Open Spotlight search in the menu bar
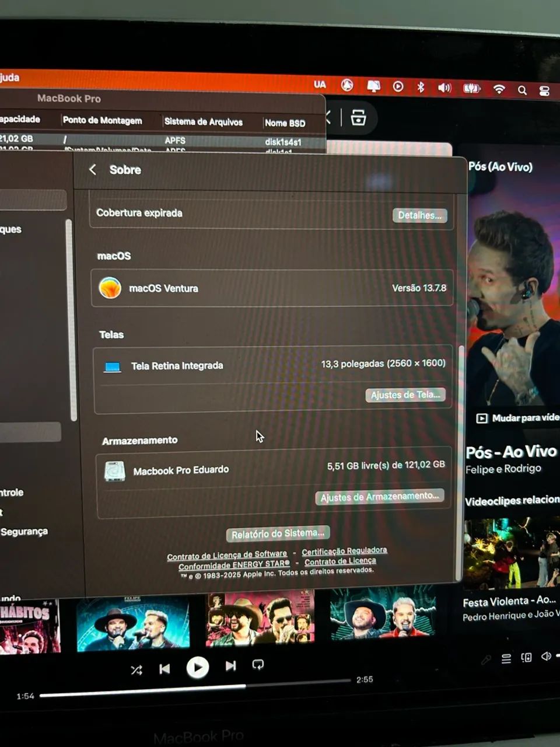Screen dimensions: 560x747 pos(522,90)
